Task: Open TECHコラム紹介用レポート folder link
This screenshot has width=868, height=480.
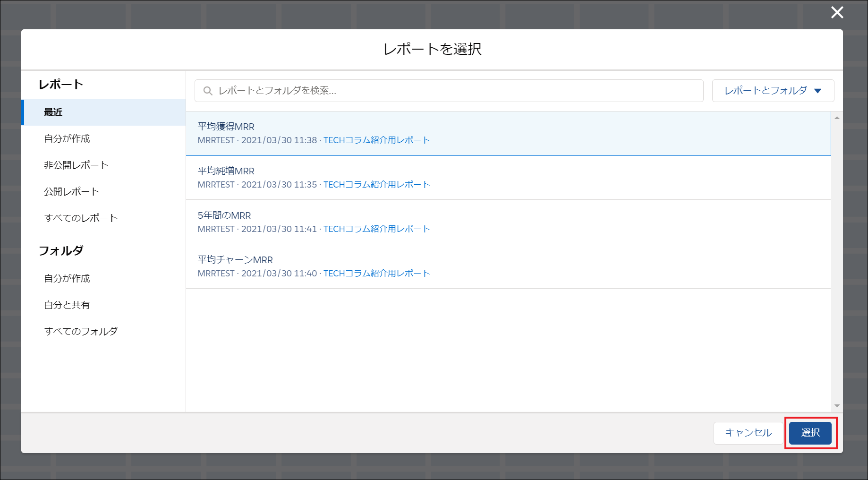Action: [376, 140]
